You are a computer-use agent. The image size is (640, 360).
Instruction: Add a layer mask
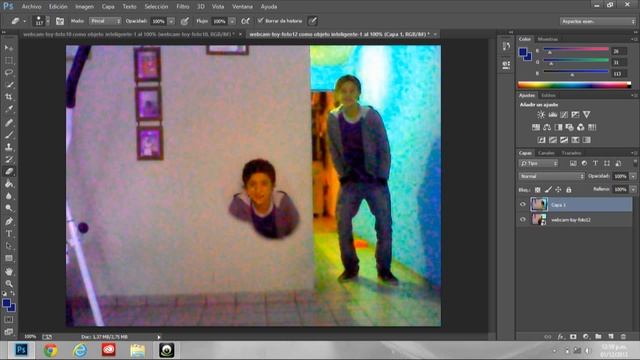[573, 336]
